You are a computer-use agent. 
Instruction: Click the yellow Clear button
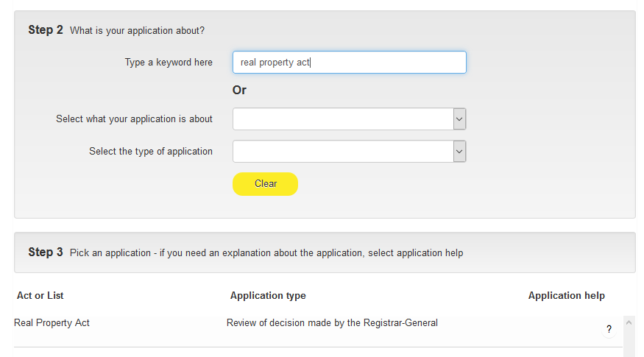point(265,184)
